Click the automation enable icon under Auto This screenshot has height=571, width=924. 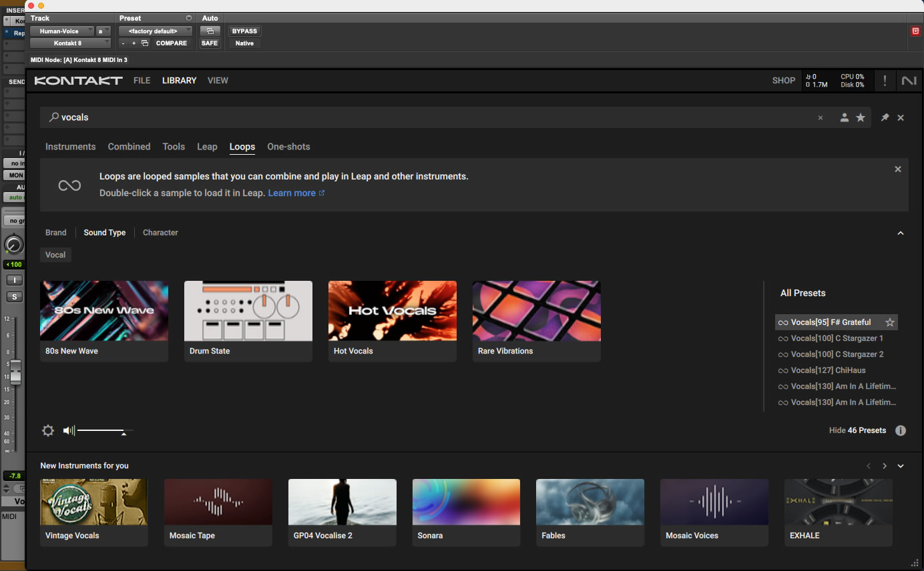(x=210, y=31)
